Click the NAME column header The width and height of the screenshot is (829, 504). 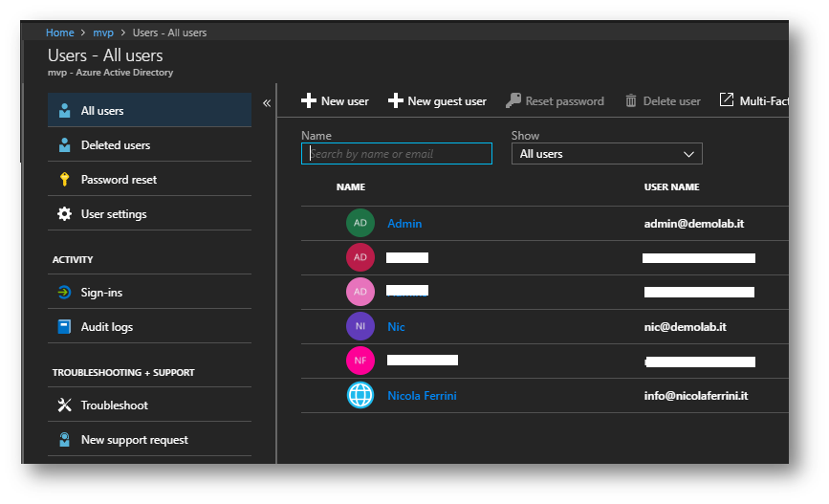(351, 187)
